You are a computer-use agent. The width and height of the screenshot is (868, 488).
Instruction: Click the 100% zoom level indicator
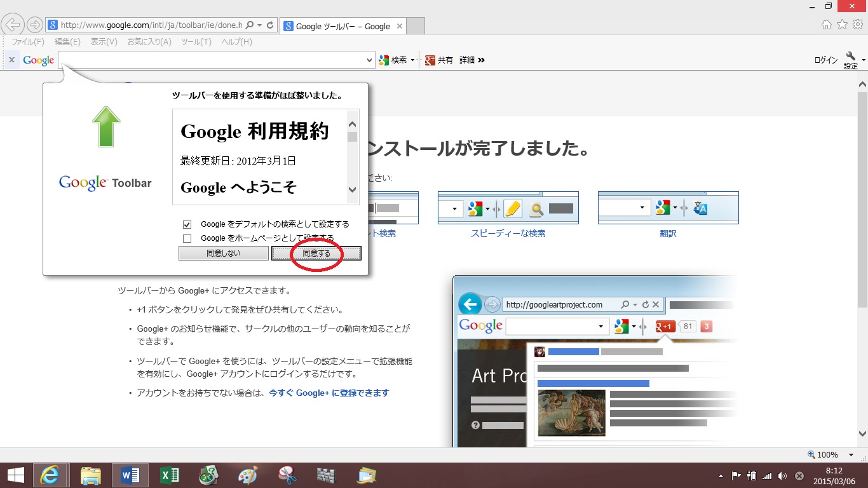[823, 455]
